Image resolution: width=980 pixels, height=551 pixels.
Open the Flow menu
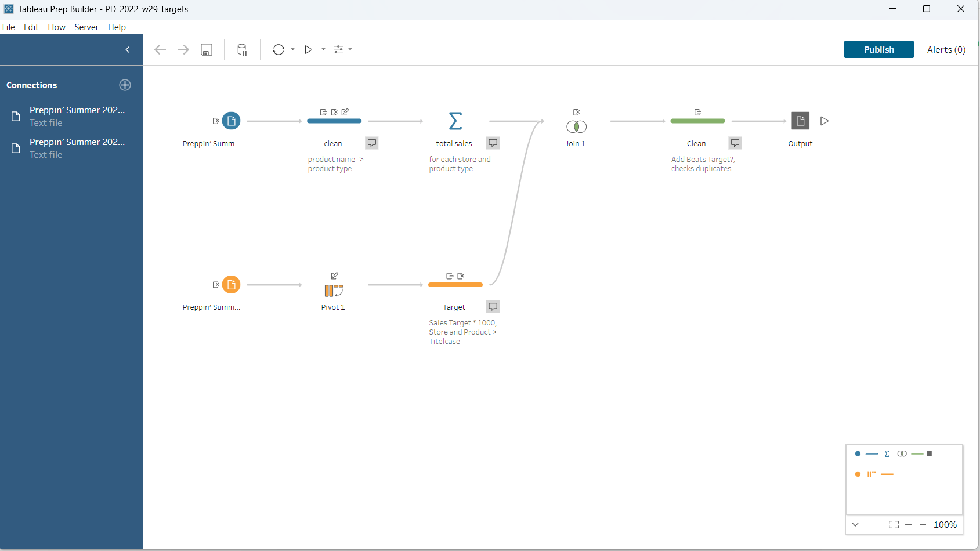pyautogui.click(x=56, y=27)
